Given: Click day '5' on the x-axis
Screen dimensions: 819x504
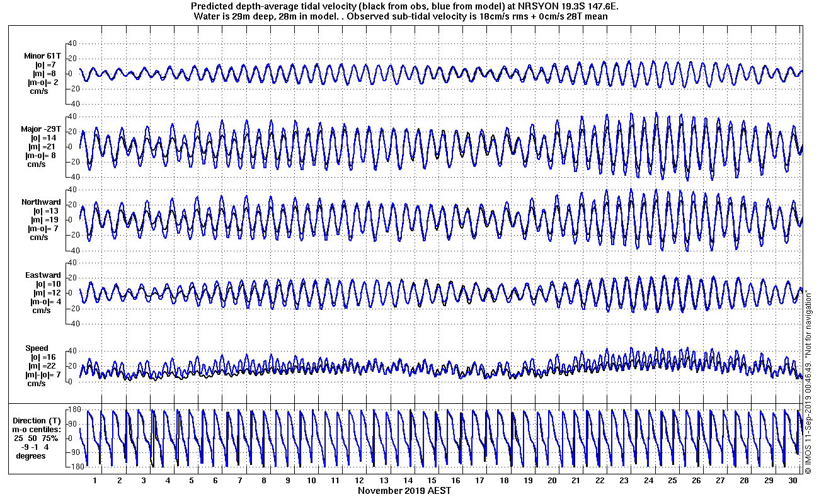Looking at the screenshot, I should point(192,480).
